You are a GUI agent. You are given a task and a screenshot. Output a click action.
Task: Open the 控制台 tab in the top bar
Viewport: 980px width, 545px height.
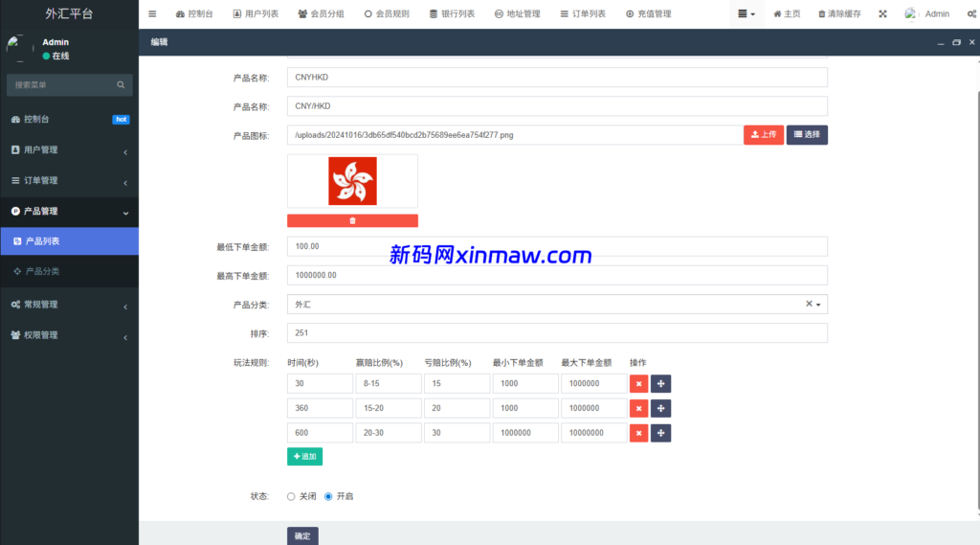tap(194, 13)
